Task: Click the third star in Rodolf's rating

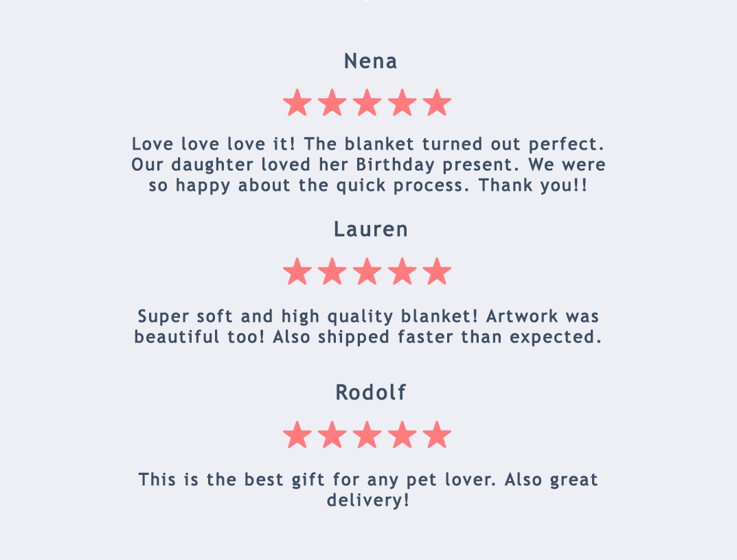Action: (367, 435)
